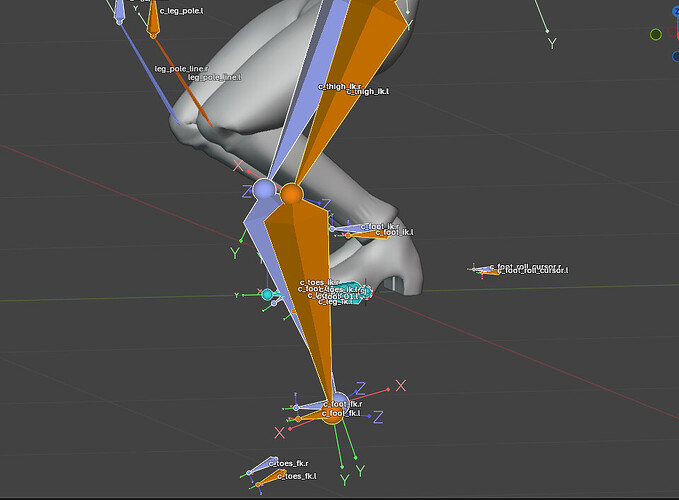The image size is (679, 500).
Task: Click the orange knee joint sphere
Action: 291,194
